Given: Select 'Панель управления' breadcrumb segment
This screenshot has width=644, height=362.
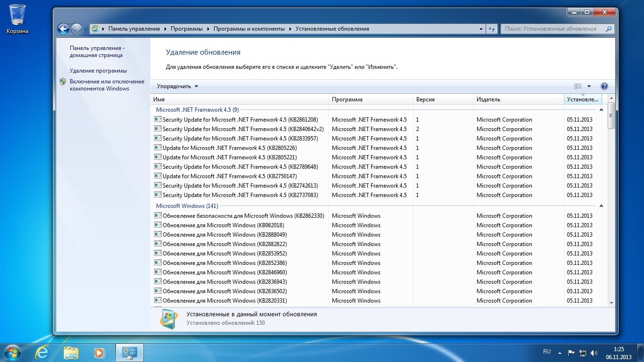Looking at the screenshot, I should pyautogui.click(x=134, y=29).
